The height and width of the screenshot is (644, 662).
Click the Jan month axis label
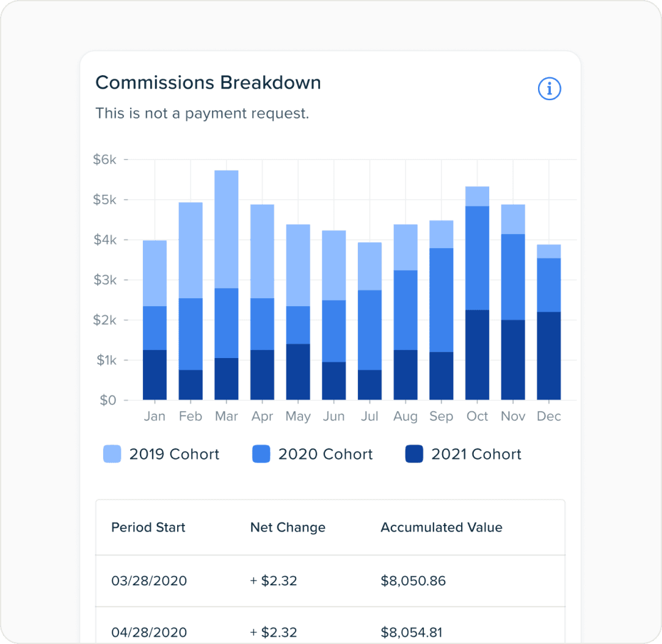(x=155, y=416)
